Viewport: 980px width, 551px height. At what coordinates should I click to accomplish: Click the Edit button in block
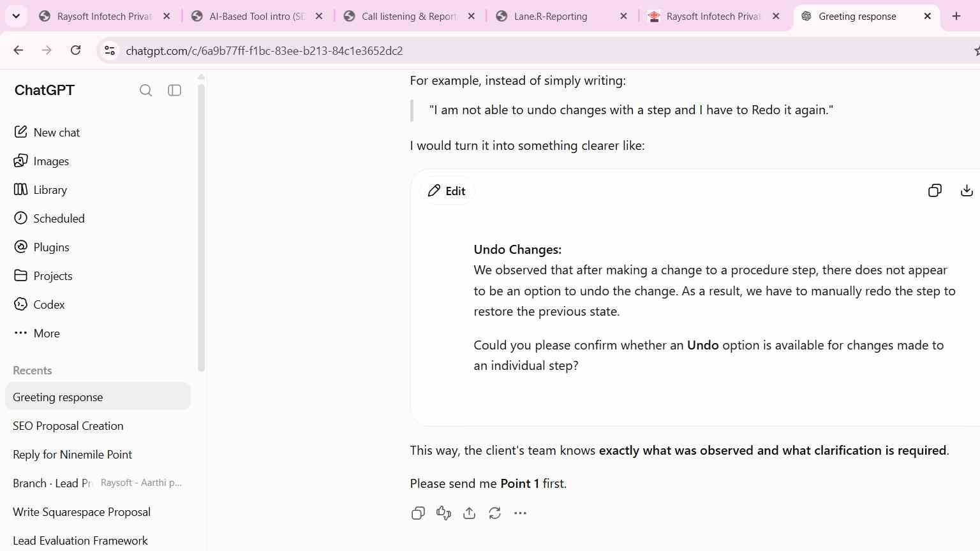click(x=447, y=191)
